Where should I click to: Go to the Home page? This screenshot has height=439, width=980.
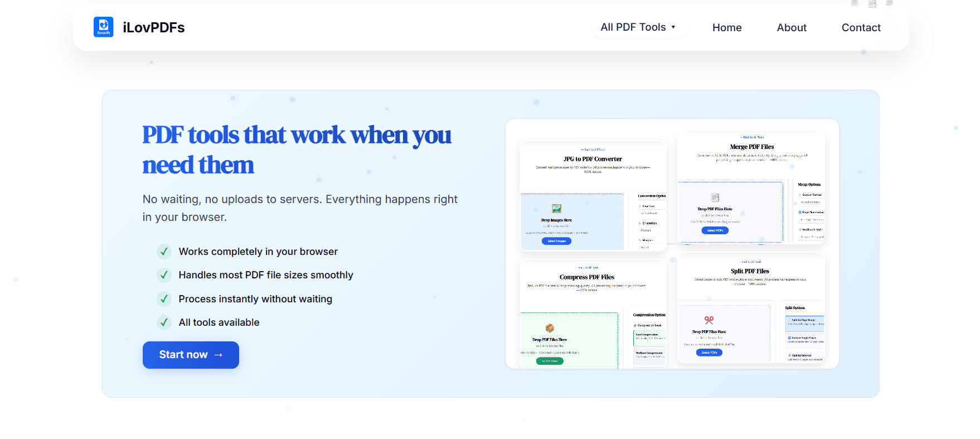tap(726, 28)
